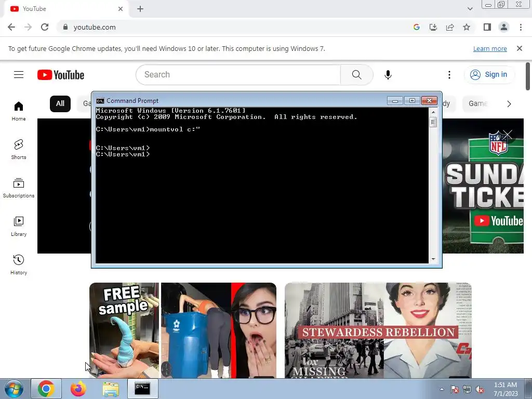The height and width of the screenshot is (399, 532).
Task: Open YouTube's hamburger guide menu
Action: coord(19,75)
